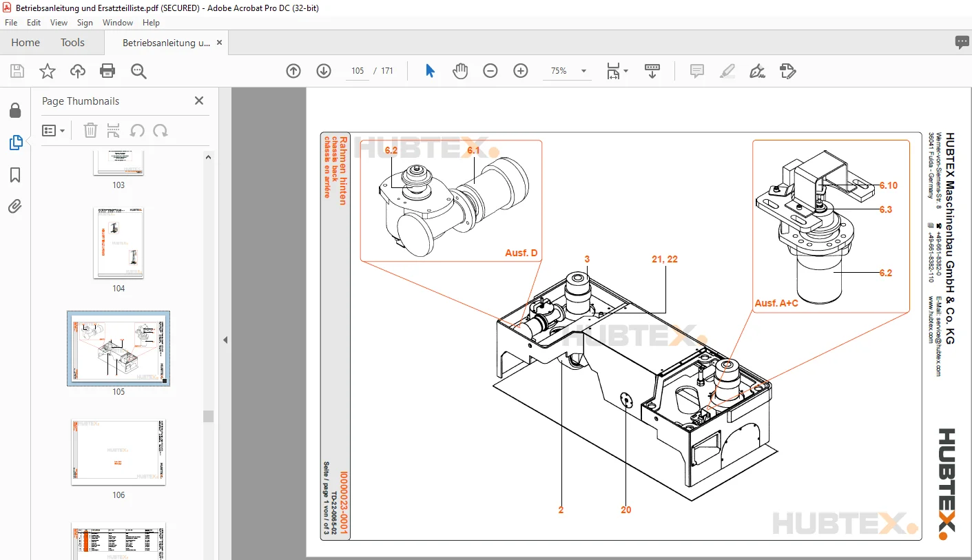The height and width of the screenshot is (560, 972).
Task: Select page 104 thumbnail
Action: coord(118,243)
